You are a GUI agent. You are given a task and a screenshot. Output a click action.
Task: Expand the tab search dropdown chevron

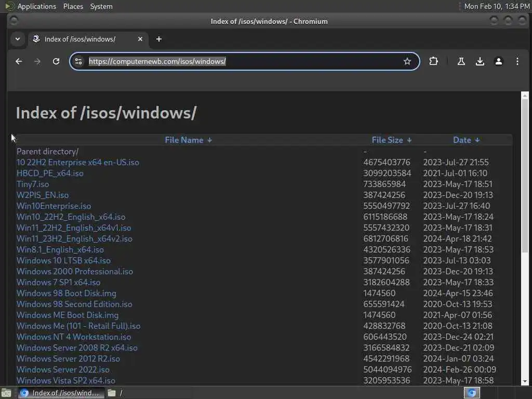coord(18,39)
